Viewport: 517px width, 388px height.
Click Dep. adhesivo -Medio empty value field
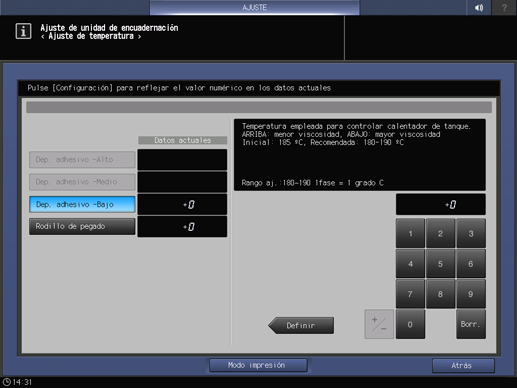182,182
